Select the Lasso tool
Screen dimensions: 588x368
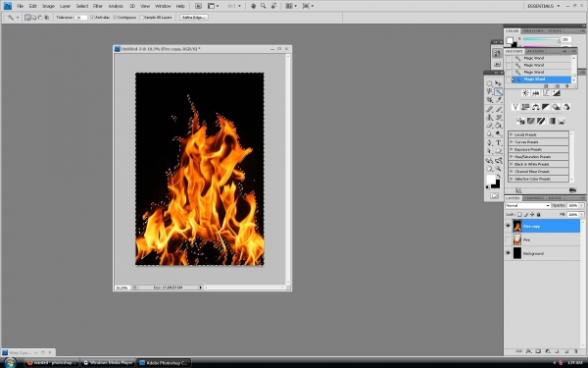point(490,91)
